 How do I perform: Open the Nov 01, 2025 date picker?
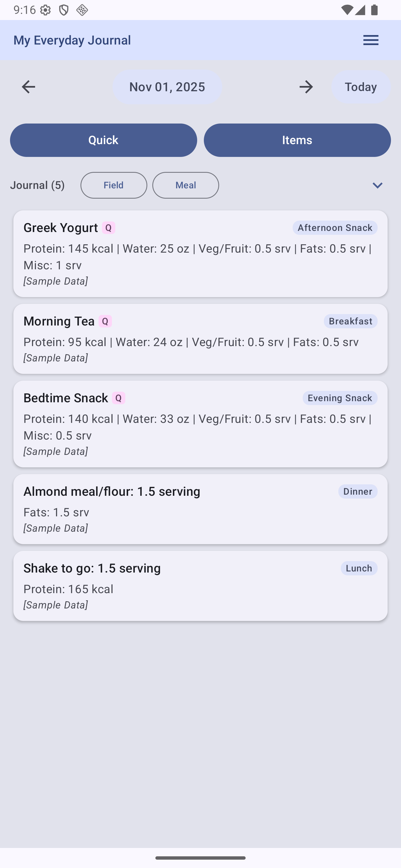tap(167, 87)
